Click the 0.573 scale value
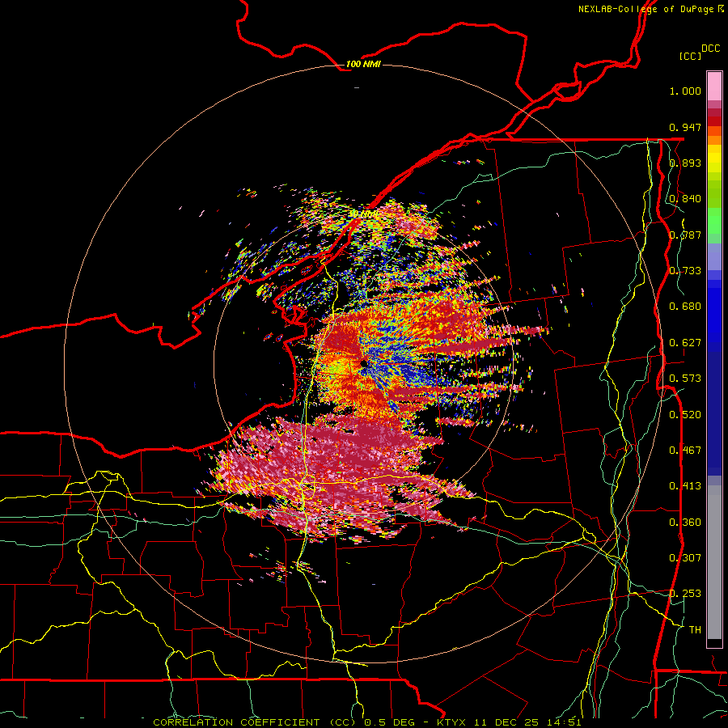Image resolution: width=728 pixels, height=728 pixels. click(x=685, y=379)
